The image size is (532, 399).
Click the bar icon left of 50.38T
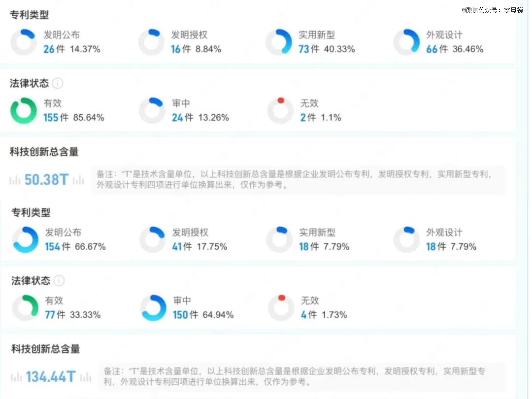point(15,180)
